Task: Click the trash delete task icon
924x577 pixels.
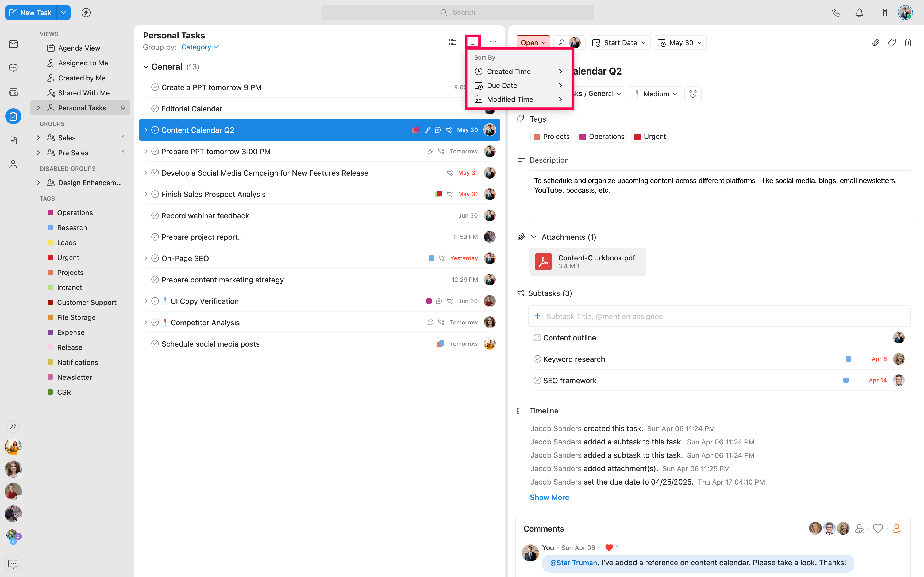Action: (x=908, y=42)
